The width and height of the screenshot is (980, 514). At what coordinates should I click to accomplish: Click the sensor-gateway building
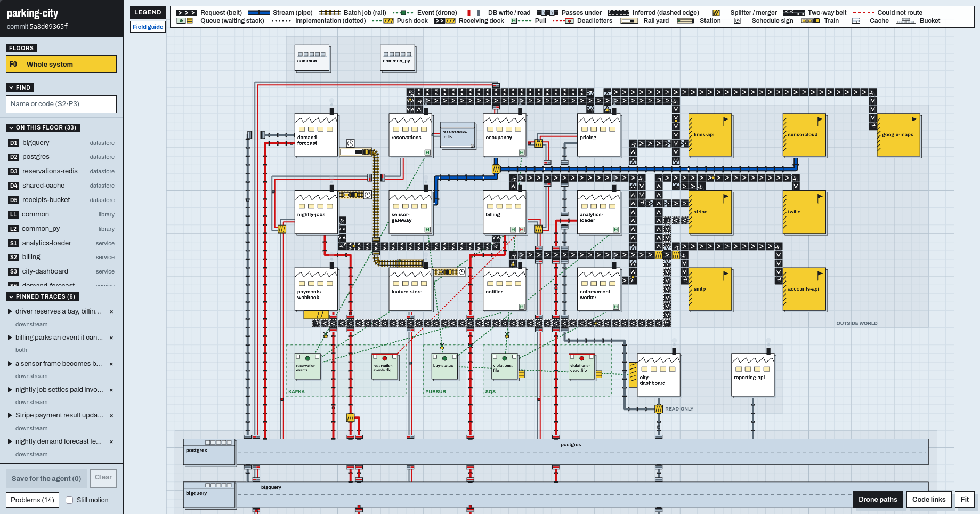[410, 212]
